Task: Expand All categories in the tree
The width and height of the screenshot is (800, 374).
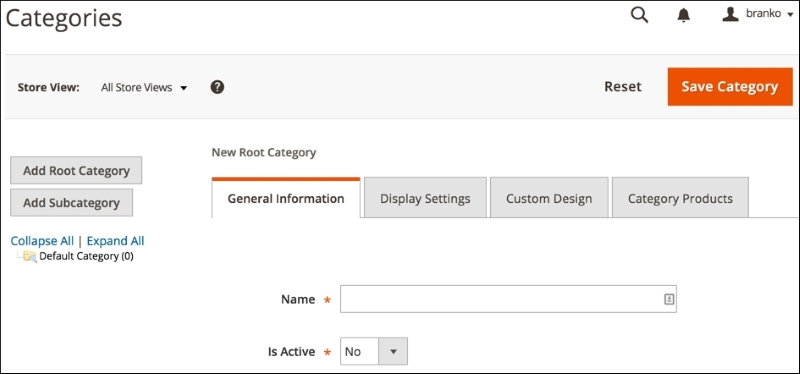Action: pyautogui.click(x=115, y=241)
